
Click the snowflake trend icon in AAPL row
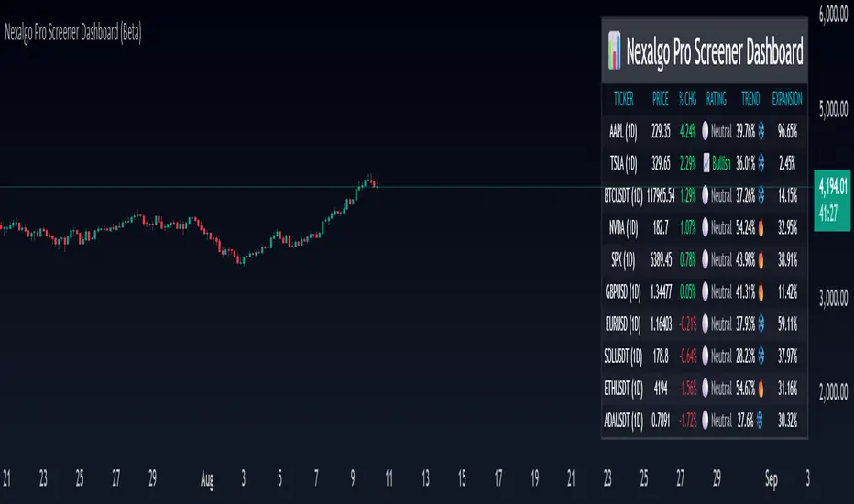click(x=761, y=131)
